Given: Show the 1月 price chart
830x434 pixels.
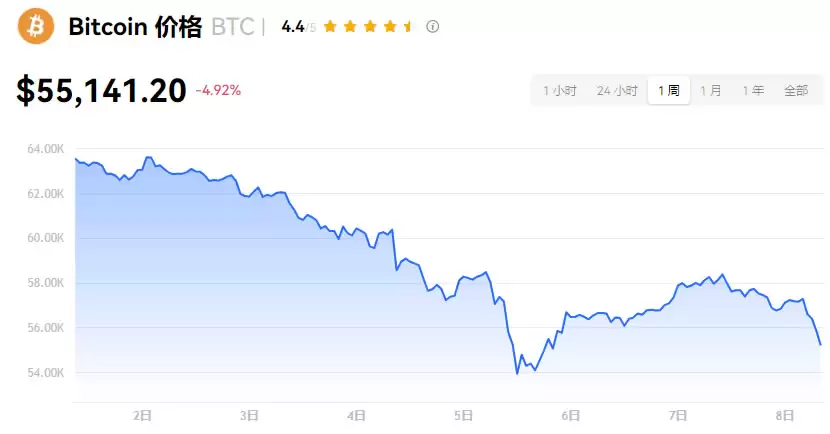Looking at the screenshot, I should click(710, 91).
